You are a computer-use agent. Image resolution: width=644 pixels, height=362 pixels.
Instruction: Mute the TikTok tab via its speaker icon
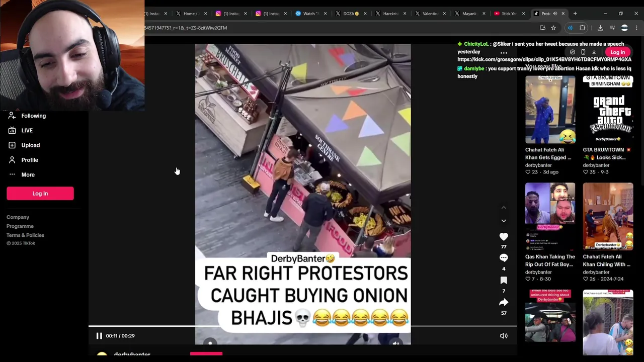(555, 14)
